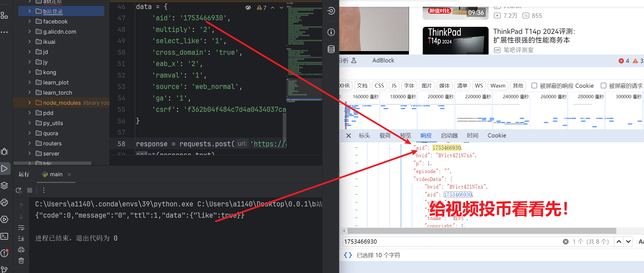Image resolution: width=644 pixels, height=273 pixels.
Task: Toggle soft-wrap icon in run console
Action: click(x=21, y=228)
